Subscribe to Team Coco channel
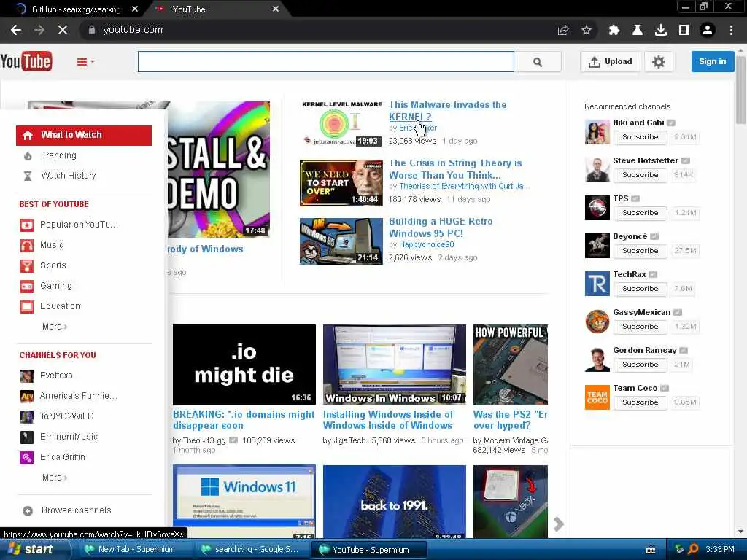Viewport: 747px width, 560px height. 640,402
